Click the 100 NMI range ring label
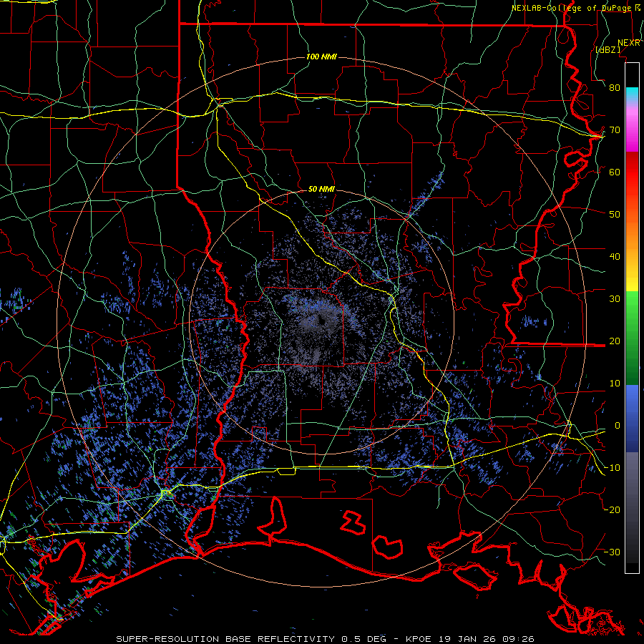 point(321,57)
